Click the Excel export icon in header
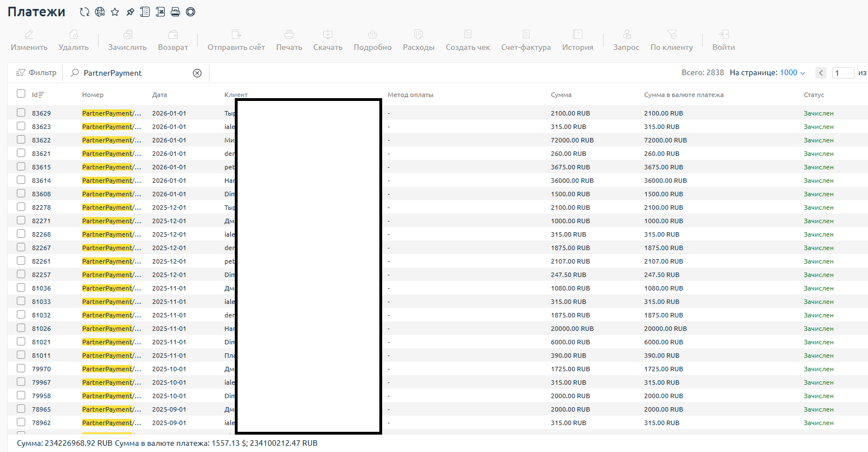This screenshot has width=868, height=452. [x=160, y=12]
